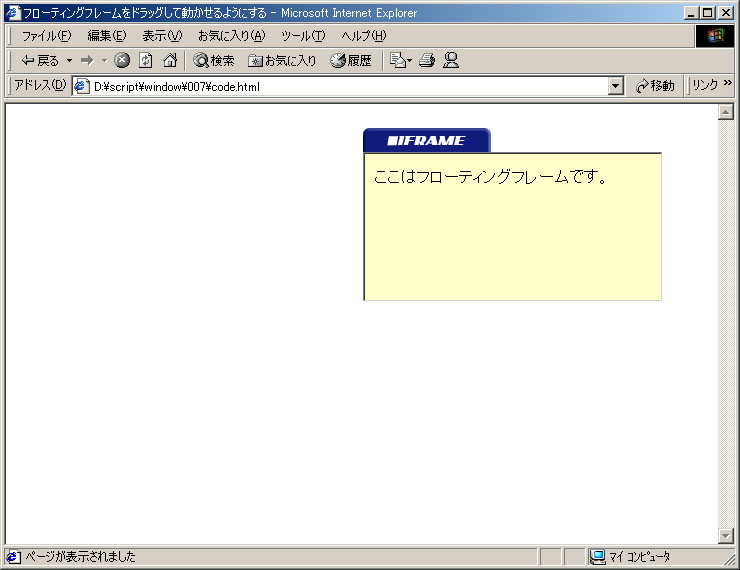Screen dimensions: 740x570
Task: Click the Mail toolbar icon
Action: (397, 60)
